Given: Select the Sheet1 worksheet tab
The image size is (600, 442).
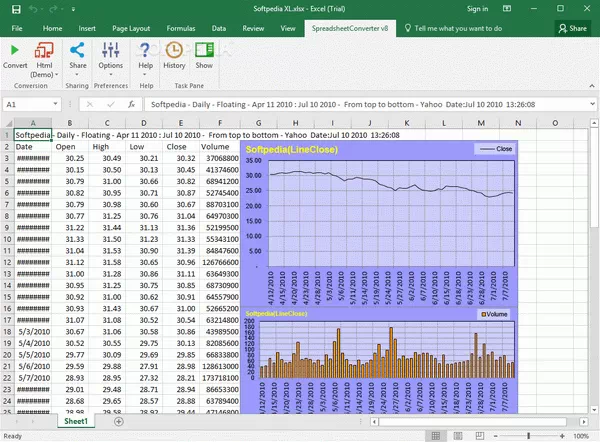Looking at the screenshot, I should pos(76,422).
